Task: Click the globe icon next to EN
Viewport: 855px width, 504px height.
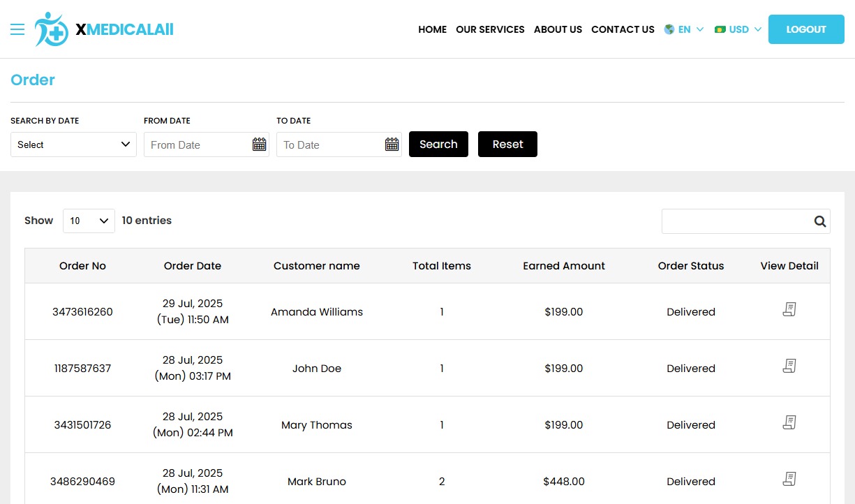Action: pyautogui.click(x=669, y=29)
